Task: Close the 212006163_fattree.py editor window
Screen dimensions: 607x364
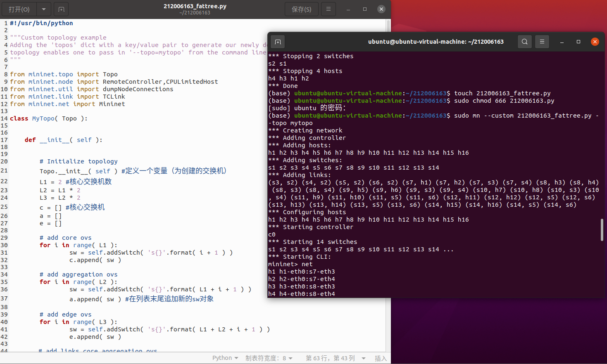Action: pos(381,9)
